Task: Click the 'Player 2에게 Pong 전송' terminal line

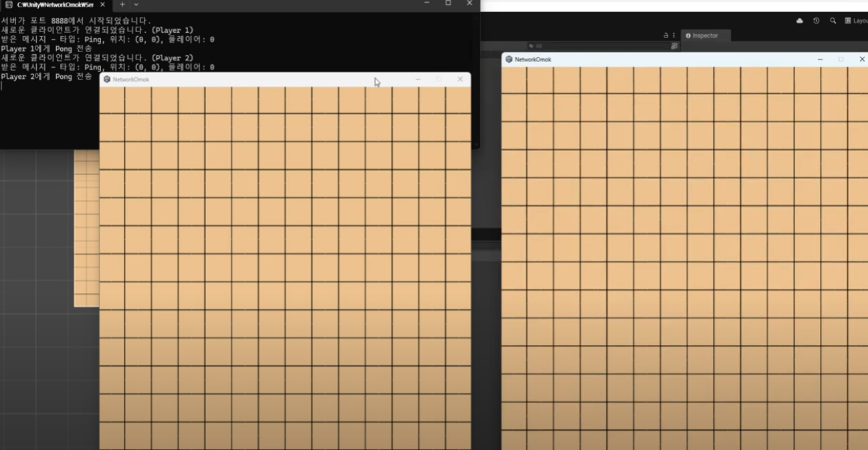Action: [47, 77]
